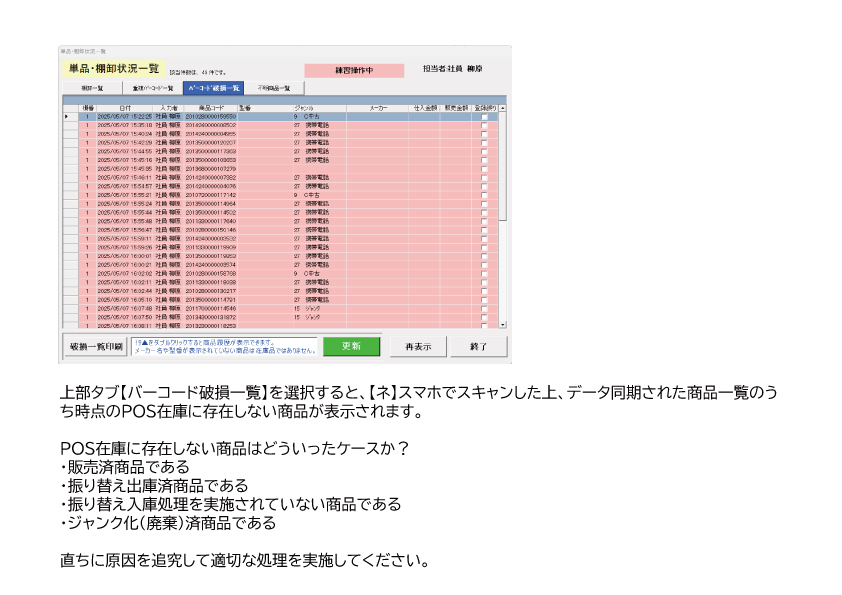Check the checkbox in the 15:22:25 row
The image size is (842, 595).
486,116
